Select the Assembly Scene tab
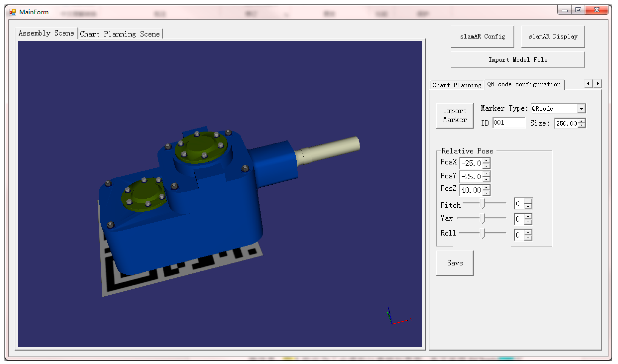 pyautogui.click(x=46, y=33)
